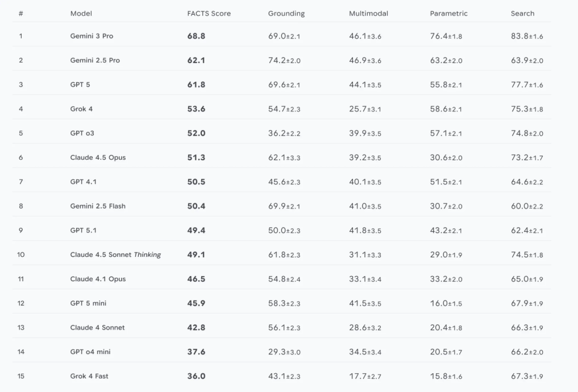Click the 68.8 FACTS Score value
578x392 pixels.
tap(196, 36)
